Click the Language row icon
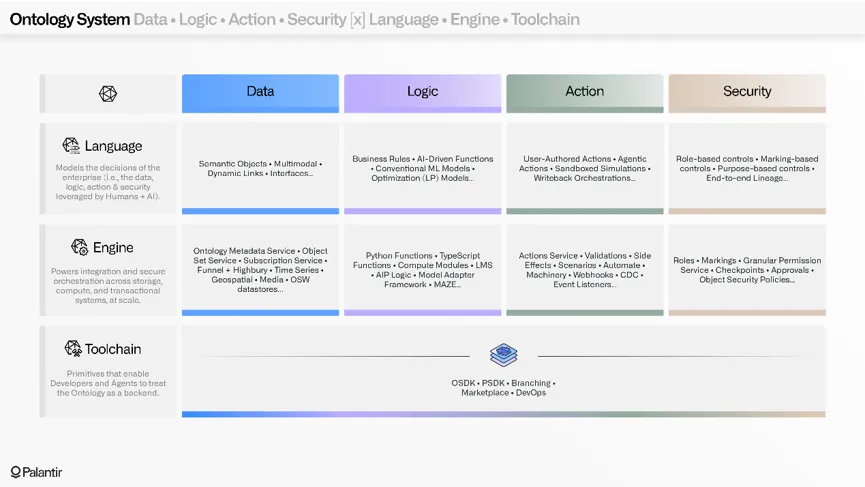 [x=71, y=146]
